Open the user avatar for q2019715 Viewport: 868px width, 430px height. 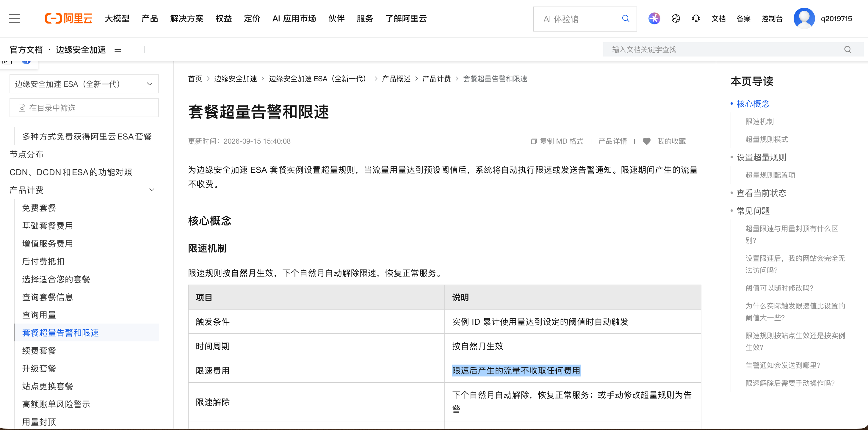point(804,18)
